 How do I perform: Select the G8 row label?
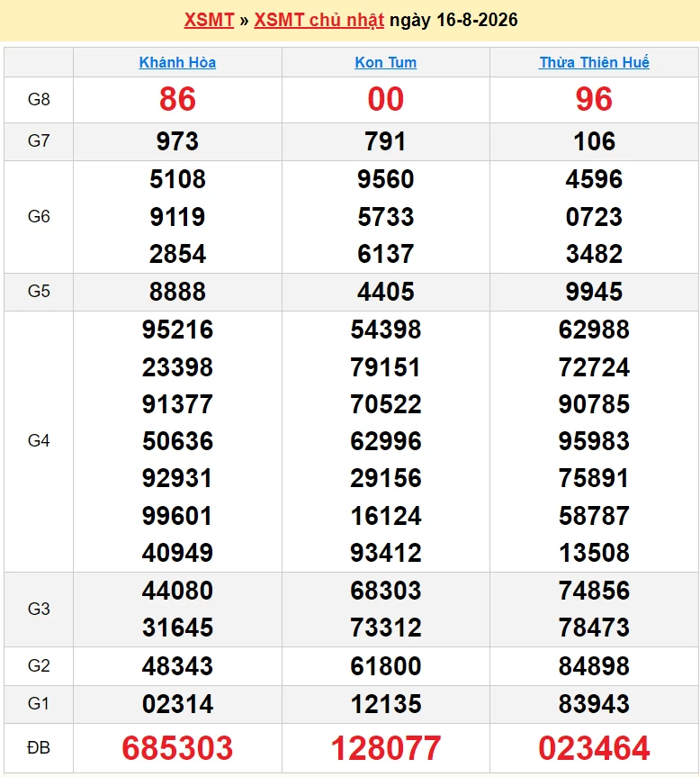[39, 99]
